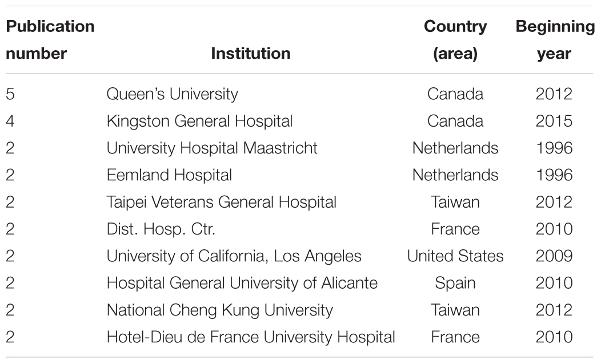The image size is (601, 364).
Task: Click the 2015 beginning year value
Action: (x=554, y=122)
